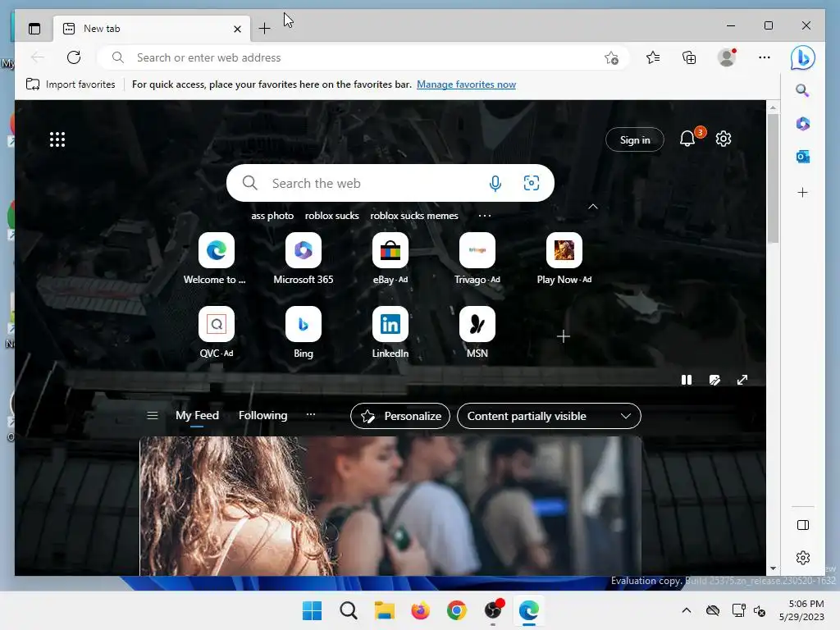
Task: Add a sidebar app with plus icon
Action: (x=802, y=192)
